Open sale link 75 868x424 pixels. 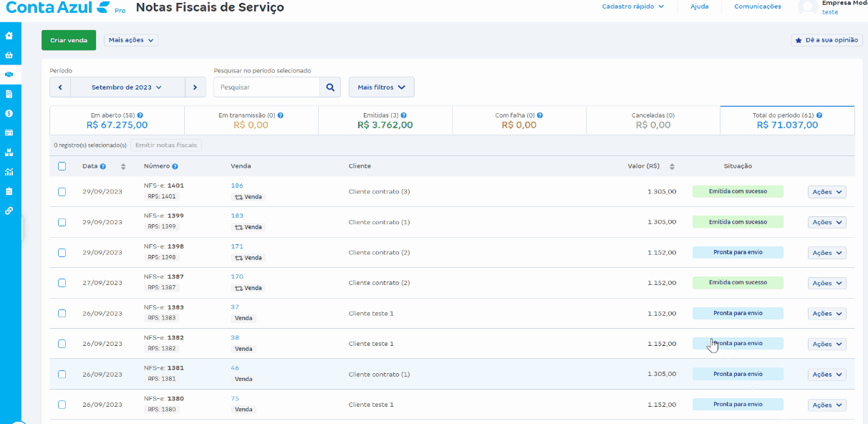pyautogui.click(x=235, y=398)
